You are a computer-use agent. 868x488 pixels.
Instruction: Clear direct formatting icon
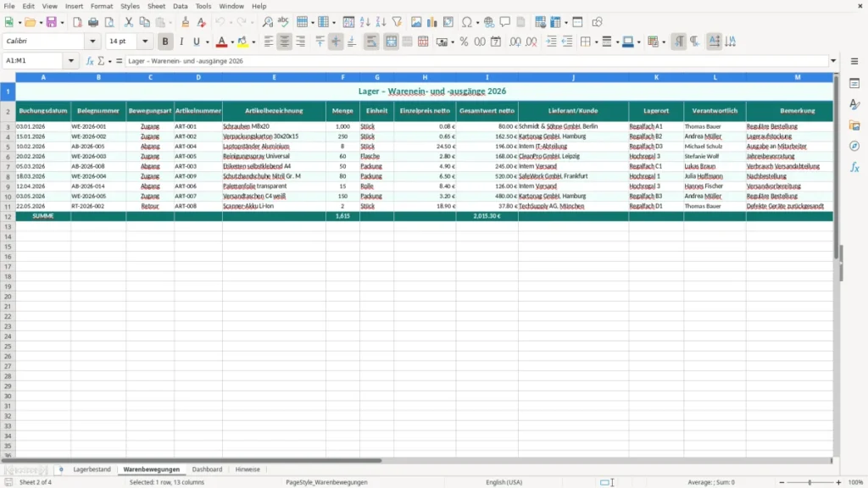(x=202, y=22)
